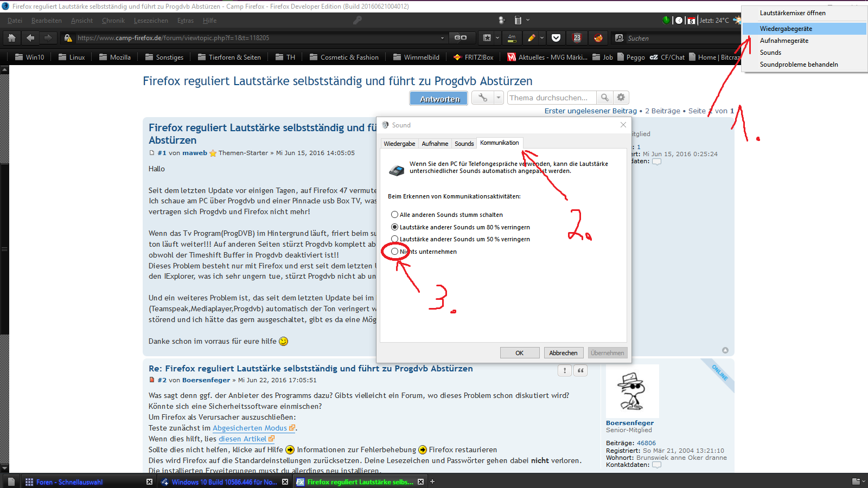Switch to the Aufnahme tab in the Sound dialog
Image resolution: width=868 pixels, height=488 pixels.
click(x=435, y=144)
